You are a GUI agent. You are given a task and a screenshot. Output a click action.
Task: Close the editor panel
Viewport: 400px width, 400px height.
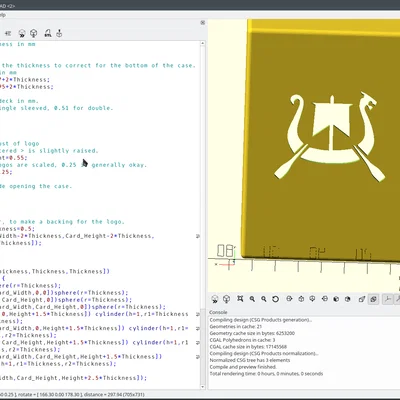[202, 23]
